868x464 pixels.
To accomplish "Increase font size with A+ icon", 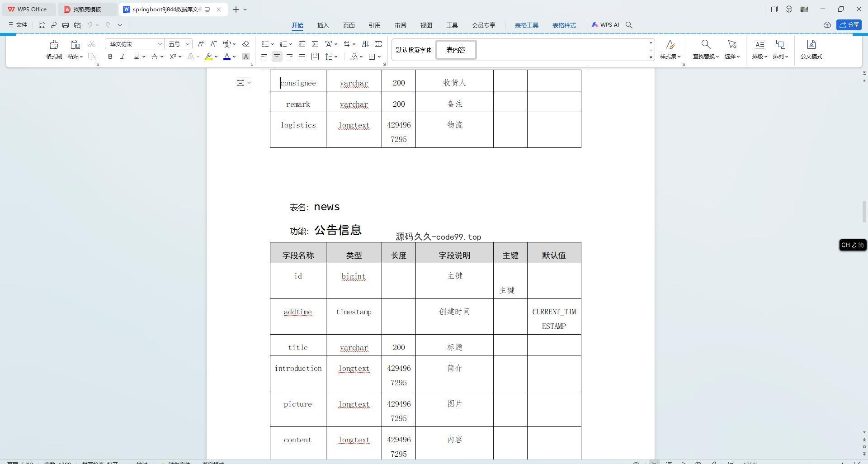I will (x=201, y=44).
